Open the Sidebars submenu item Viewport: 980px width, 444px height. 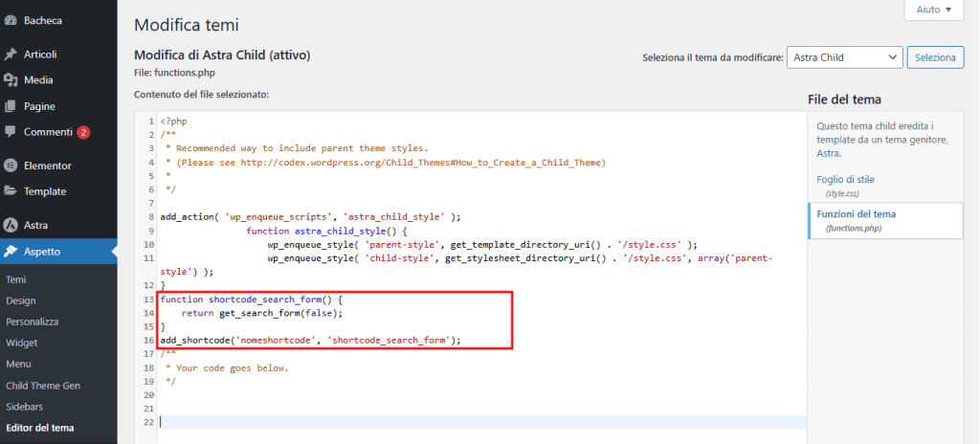click(x=24, y=407)
